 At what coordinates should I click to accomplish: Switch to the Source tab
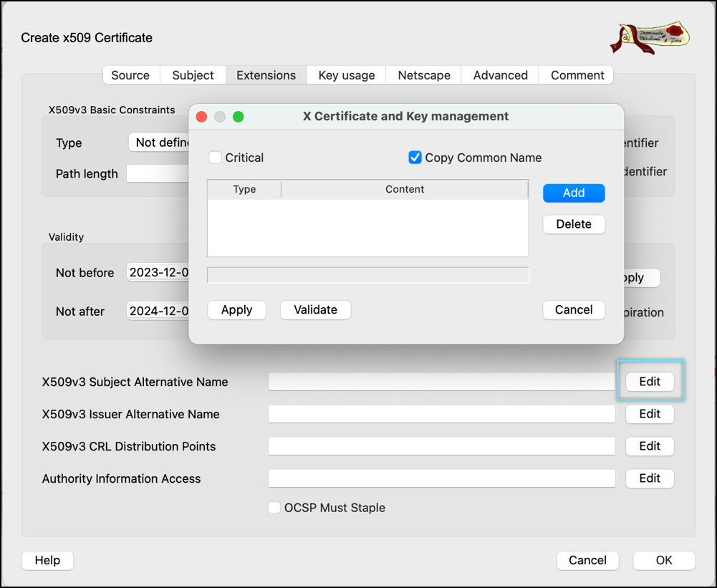[x=130, y=75]
